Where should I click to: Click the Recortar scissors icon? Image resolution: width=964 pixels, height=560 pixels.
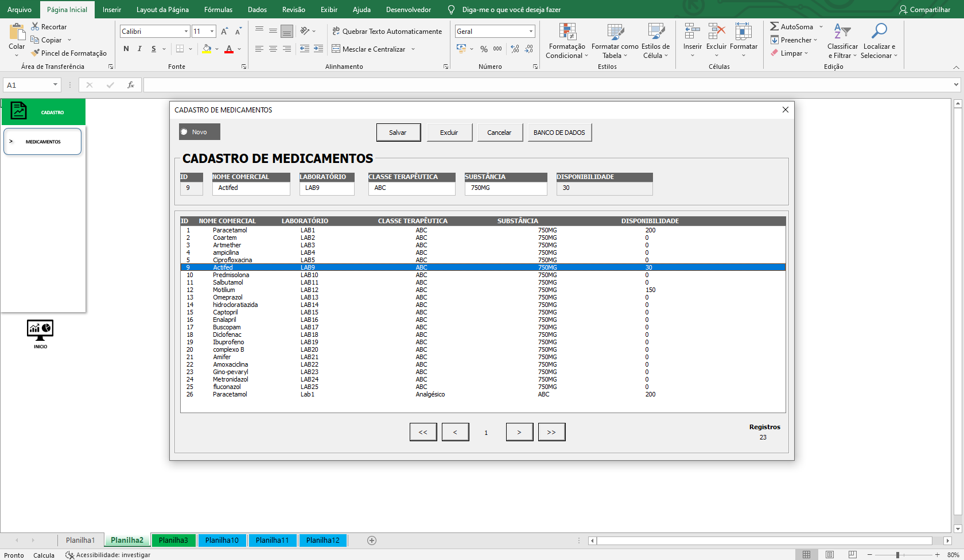[35, 26]
